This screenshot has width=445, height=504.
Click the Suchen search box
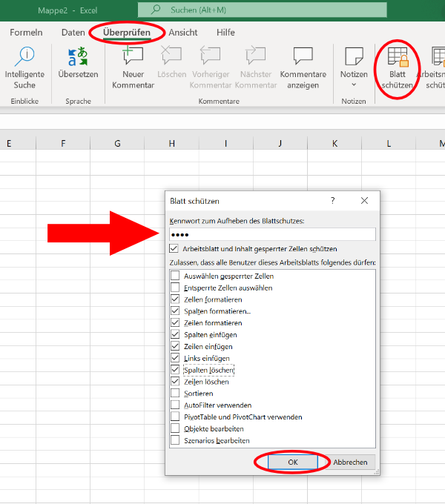pyautogui.click(x=263, y=10)
